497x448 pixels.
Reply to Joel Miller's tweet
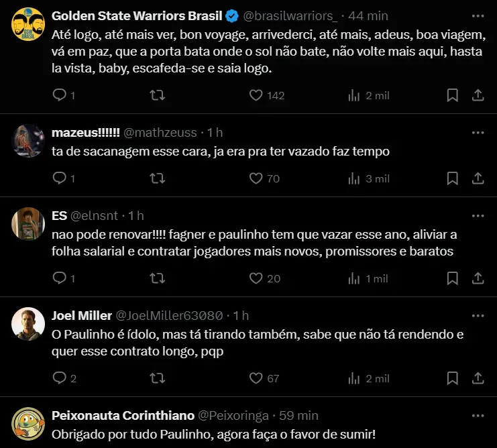[x=60, y=378]
